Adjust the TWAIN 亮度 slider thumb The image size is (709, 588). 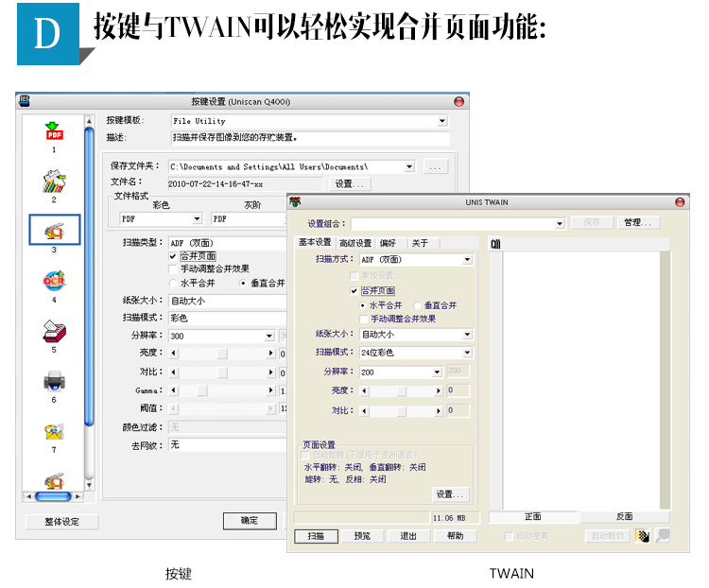401,390
